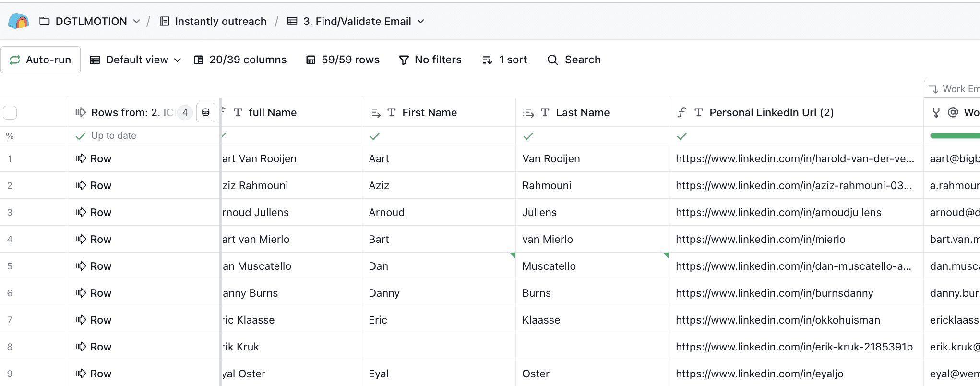Click the filter funnel icon
The height and width of the screenshot is (386, 980).
[404, 60]
